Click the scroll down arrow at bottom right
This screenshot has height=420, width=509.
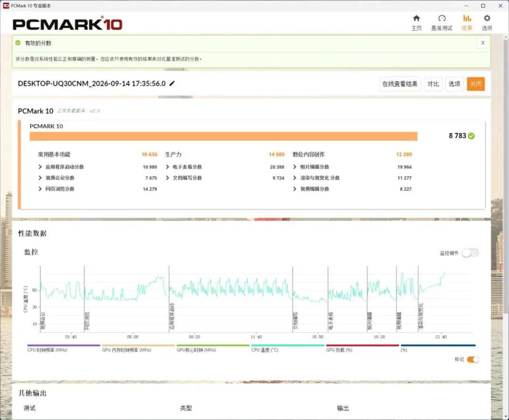(505, 416)
